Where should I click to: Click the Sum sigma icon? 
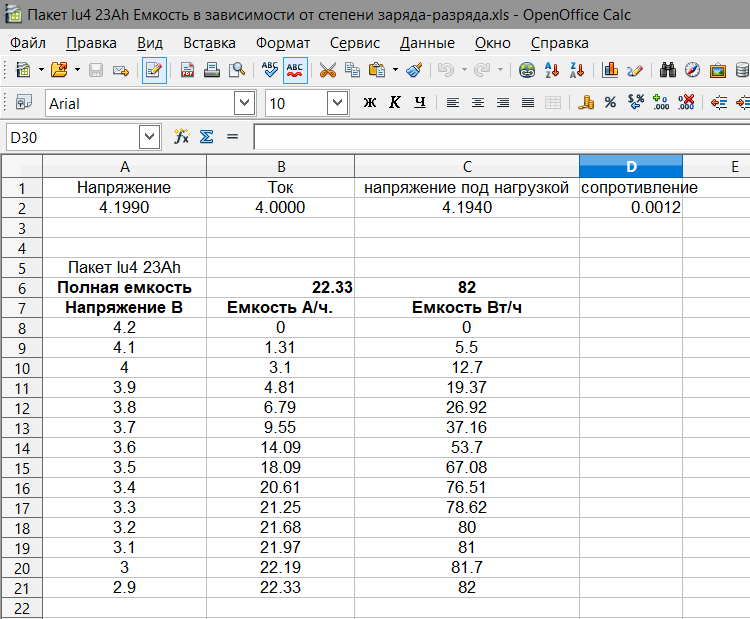[x=206, y=136]
